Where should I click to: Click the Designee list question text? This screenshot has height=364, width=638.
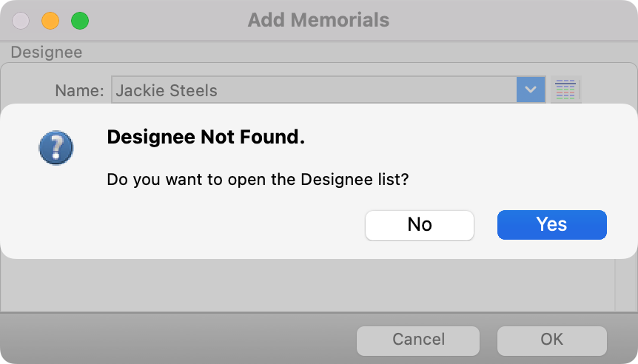click(x=258, y=179)
